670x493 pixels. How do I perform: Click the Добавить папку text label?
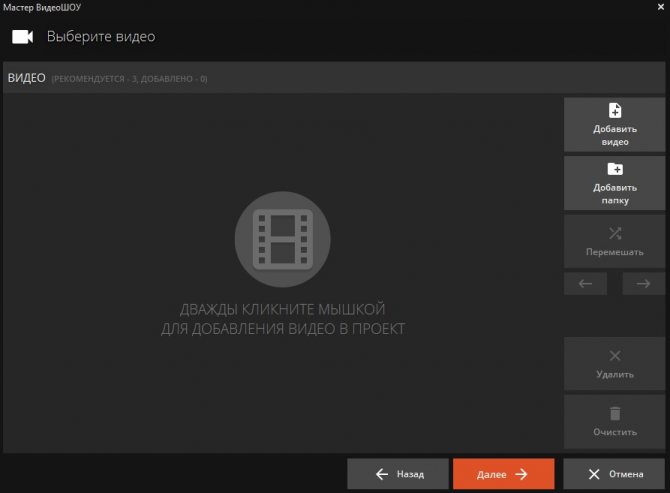[x=615, y=194]
